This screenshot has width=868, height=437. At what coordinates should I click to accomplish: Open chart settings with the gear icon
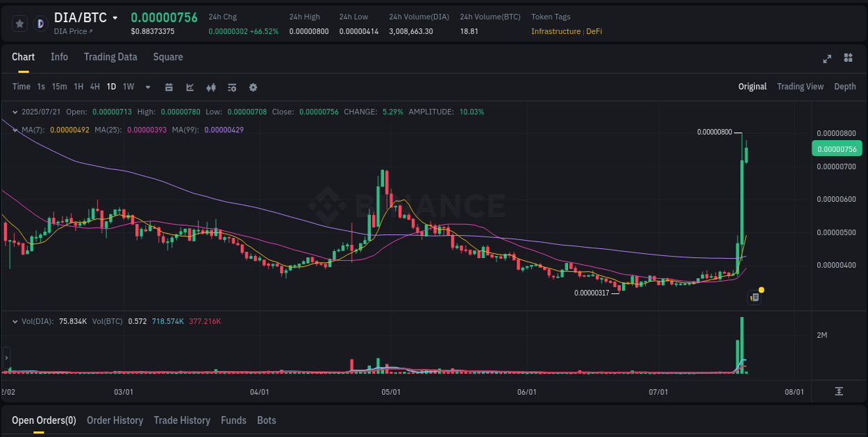click(x=253, y=87)
